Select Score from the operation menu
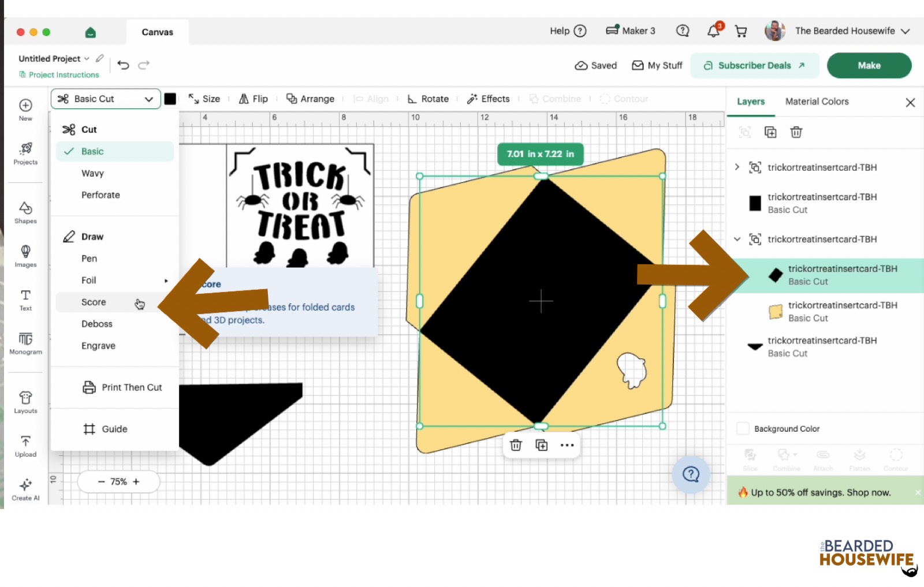 coord(115,302)
